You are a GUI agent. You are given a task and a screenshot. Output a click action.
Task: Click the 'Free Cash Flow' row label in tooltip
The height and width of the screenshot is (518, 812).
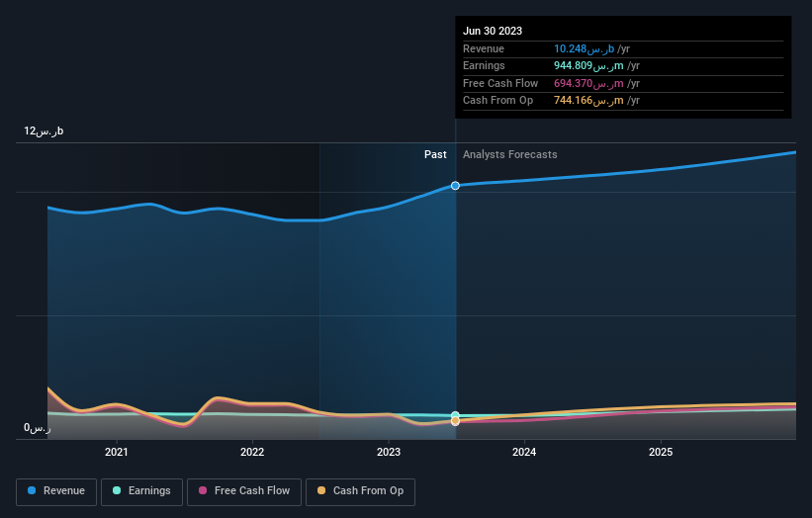tap(500, 83)
